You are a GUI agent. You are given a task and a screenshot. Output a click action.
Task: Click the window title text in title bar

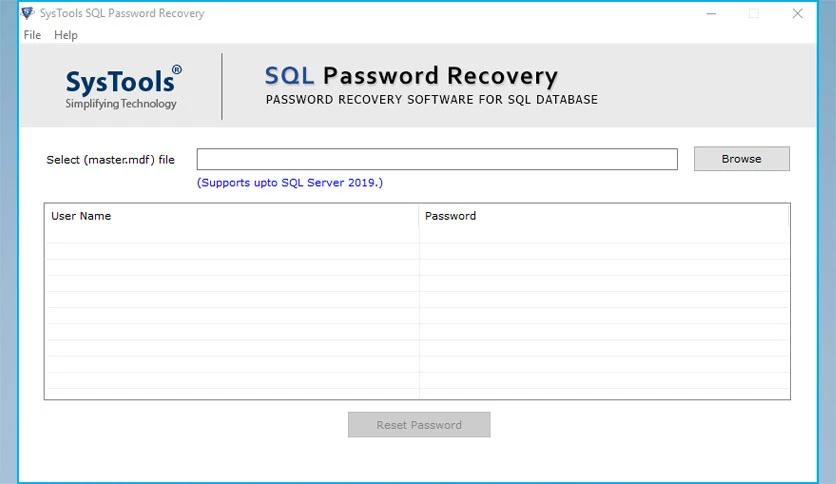pyautogui.click(x=122, y=13)
